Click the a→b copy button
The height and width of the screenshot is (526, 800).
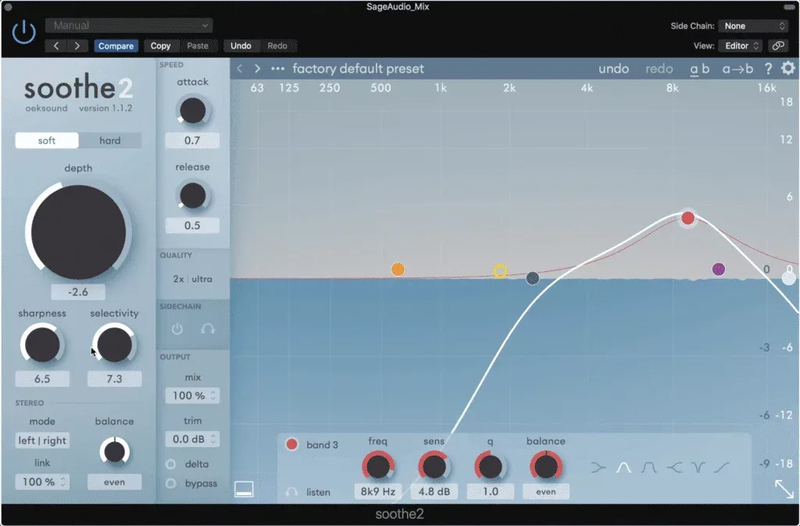[x=736, y=69]
